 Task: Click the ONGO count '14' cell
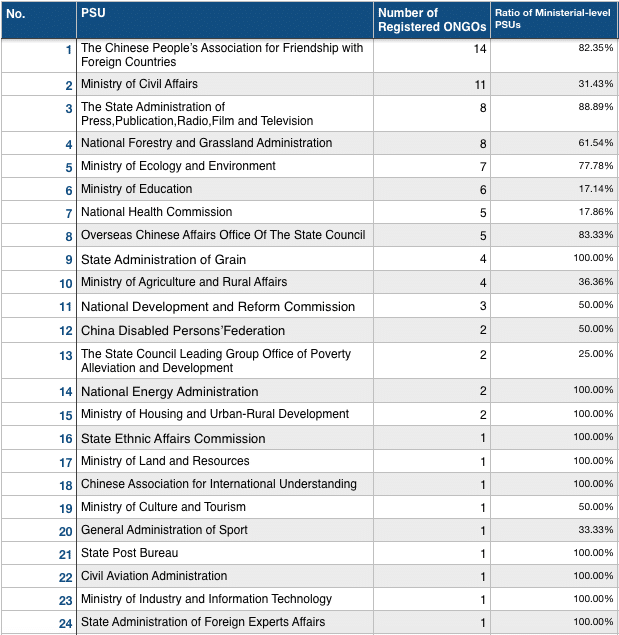tap(432, 56)
